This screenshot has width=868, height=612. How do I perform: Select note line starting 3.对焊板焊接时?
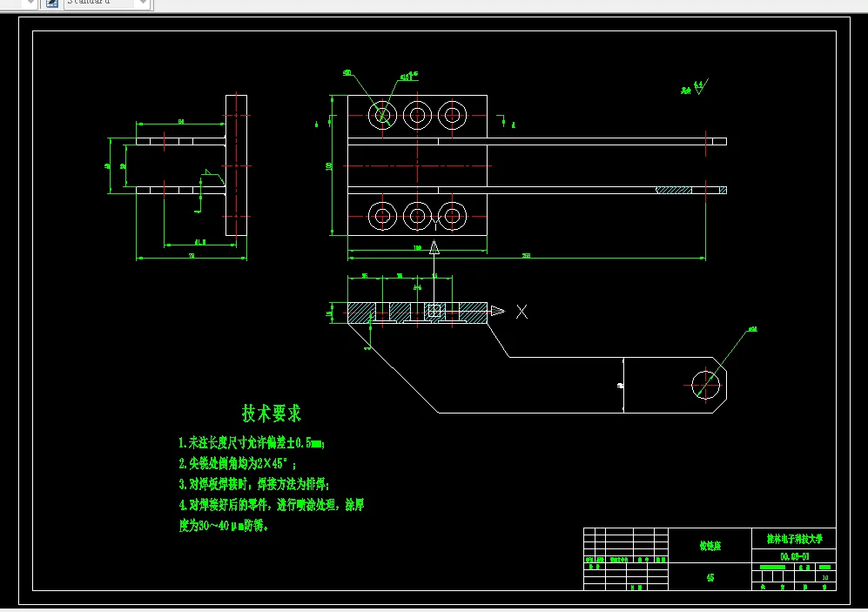254,484
